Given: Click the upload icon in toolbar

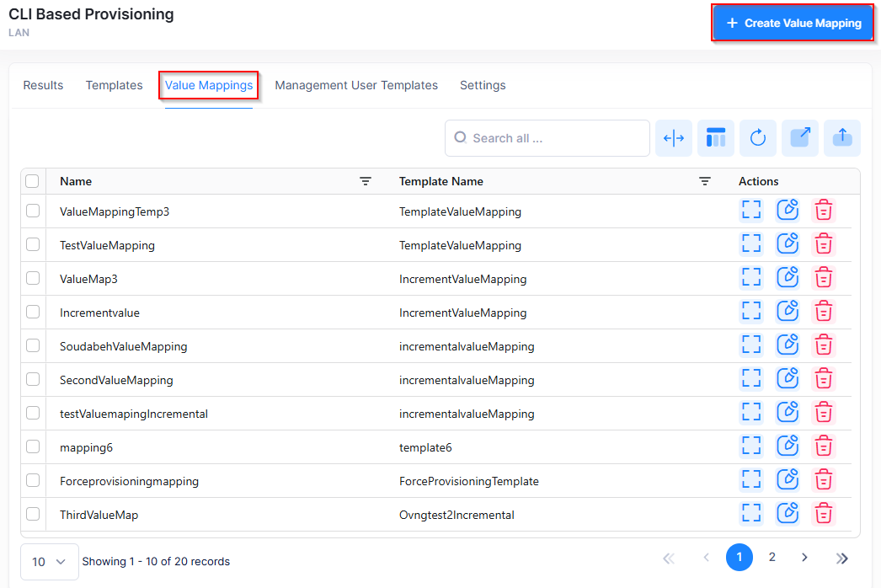Looking at the screenshot, I should tap(842, 138).
